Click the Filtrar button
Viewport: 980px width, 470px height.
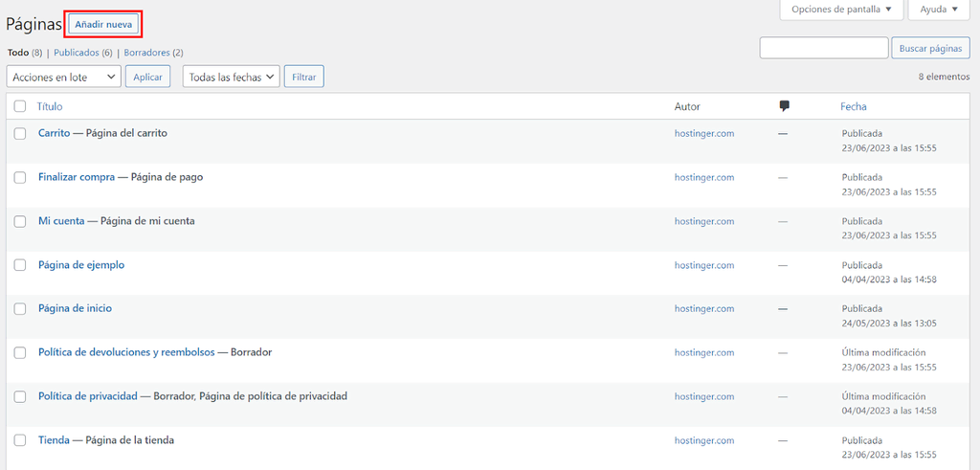tap(304, 77)
